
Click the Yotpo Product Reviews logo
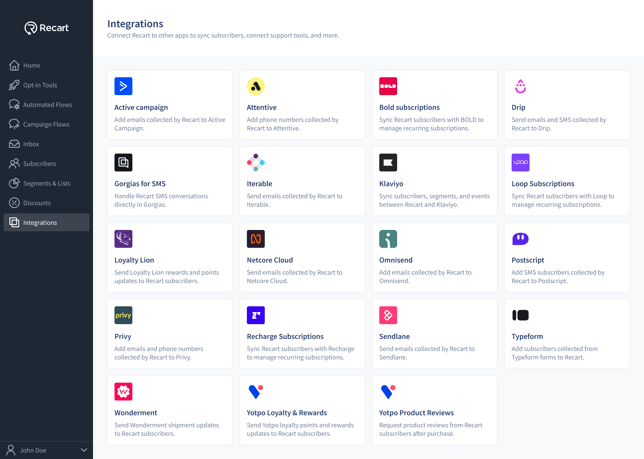(388, 392)
